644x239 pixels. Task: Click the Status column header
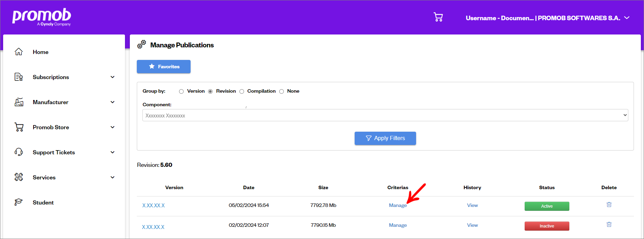(547, 187)
